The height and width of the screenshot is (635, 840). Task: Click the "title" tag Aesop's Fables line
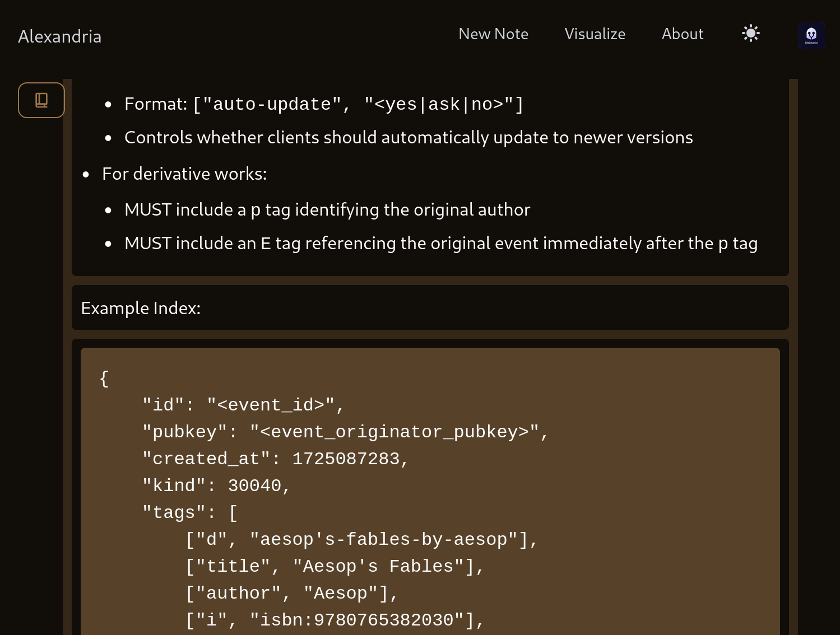tap(335, 566)
